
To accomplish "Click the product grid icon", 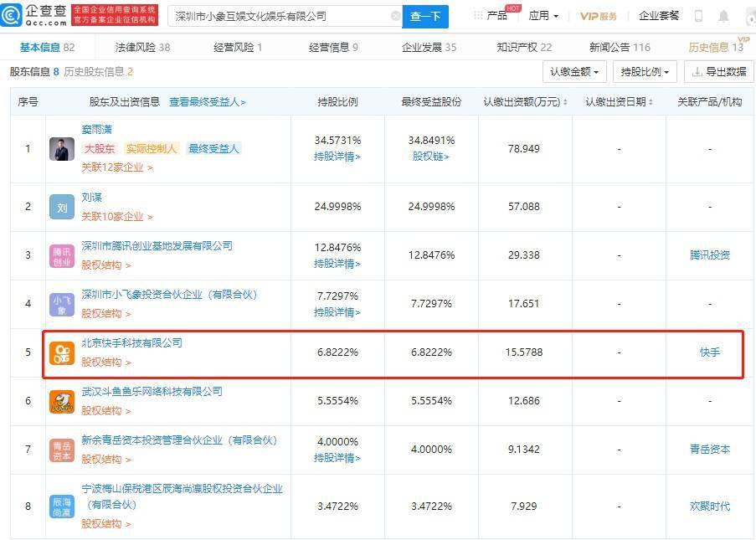I will point(478,16).
